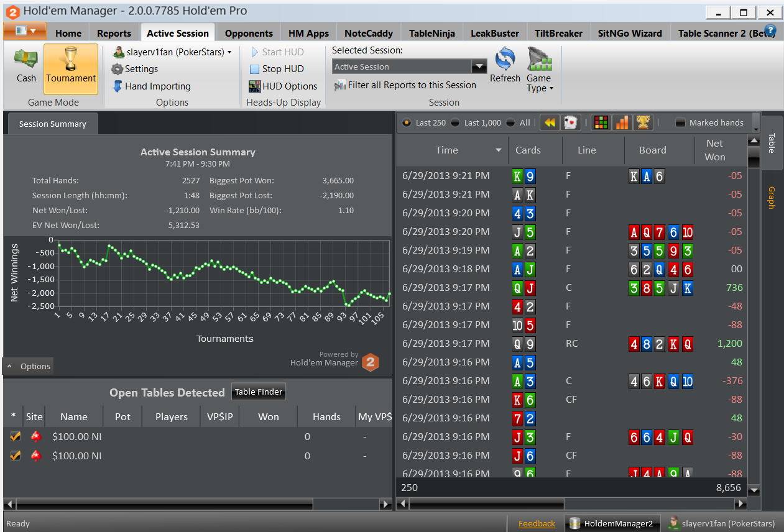The image size is (784, 532).
Task: Click the trophy icon in hands toolbar
Action: [x=643, y=123]
